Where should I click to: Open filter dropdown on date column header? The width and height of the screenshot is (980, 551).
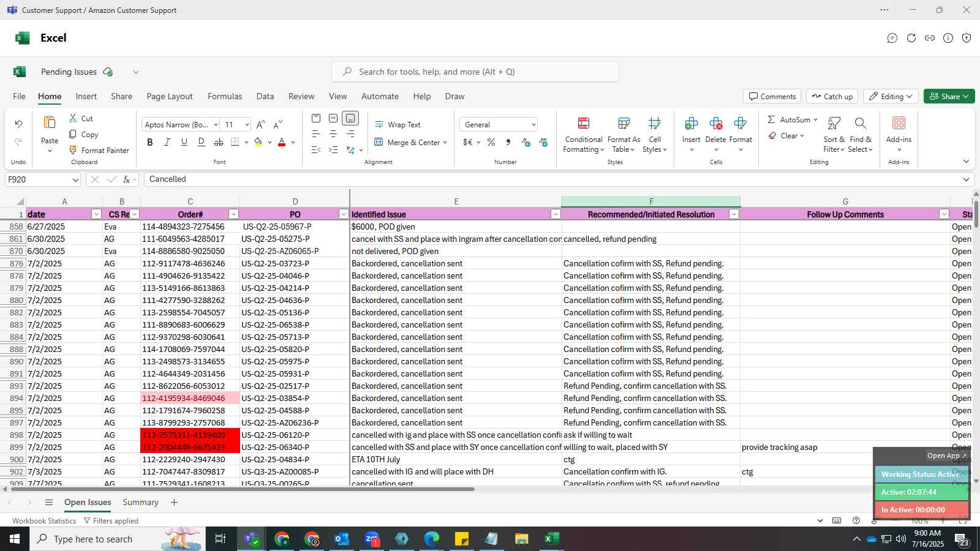[96, 214]
